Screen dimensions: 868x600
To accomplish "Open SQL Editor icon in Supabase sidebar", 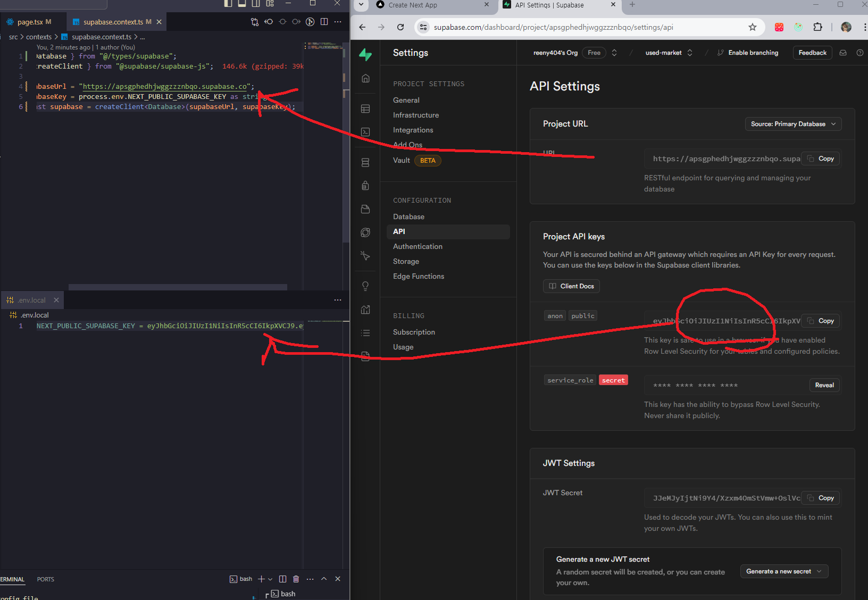I will coord(365,132).
